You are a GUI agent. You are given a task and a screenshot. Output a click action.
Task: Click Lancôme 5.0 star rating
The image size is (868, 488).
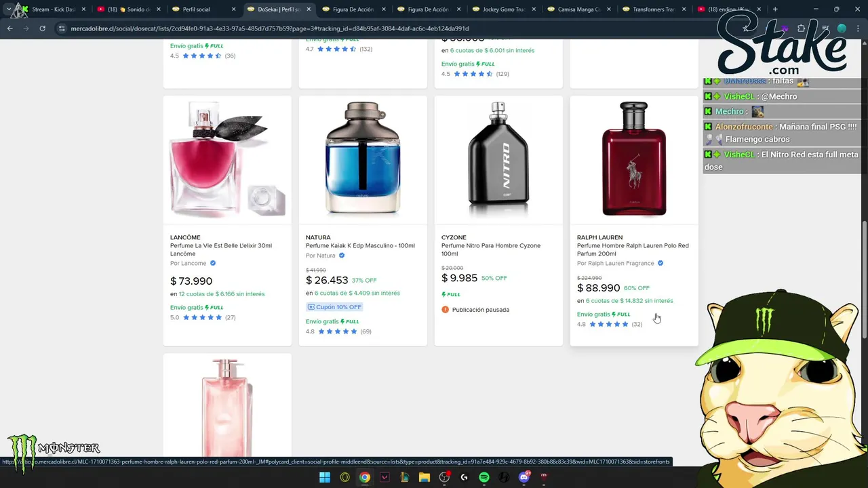click(203, 317)
